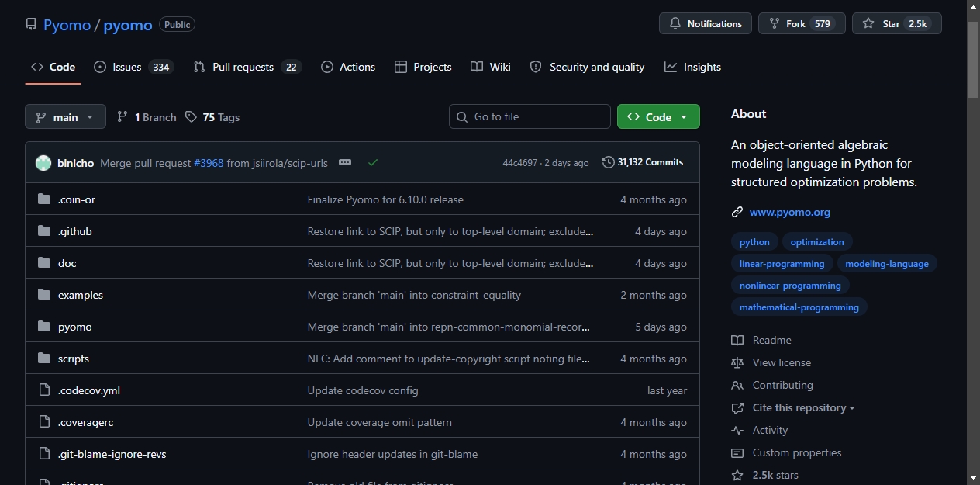Star the pyomo repository
This screenshot has width=980, height=485.
coord(897,23)
